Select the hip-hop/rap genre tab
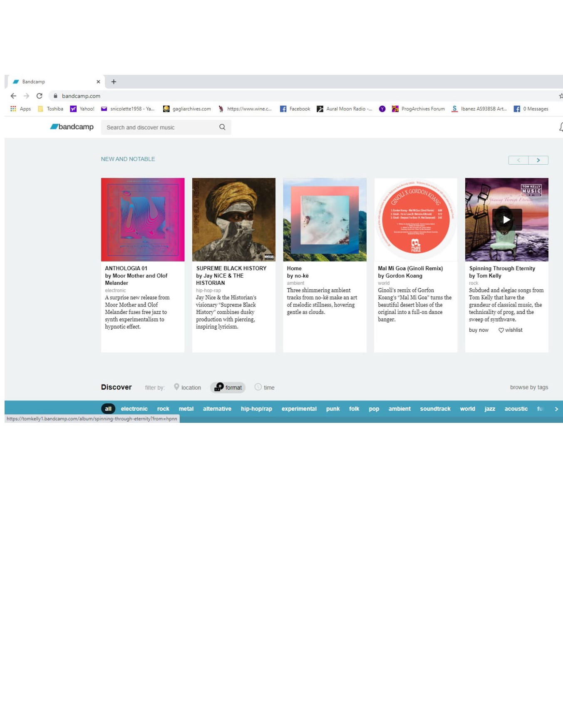The height and width of the screenshot is (728, 563). click(256, 409)
